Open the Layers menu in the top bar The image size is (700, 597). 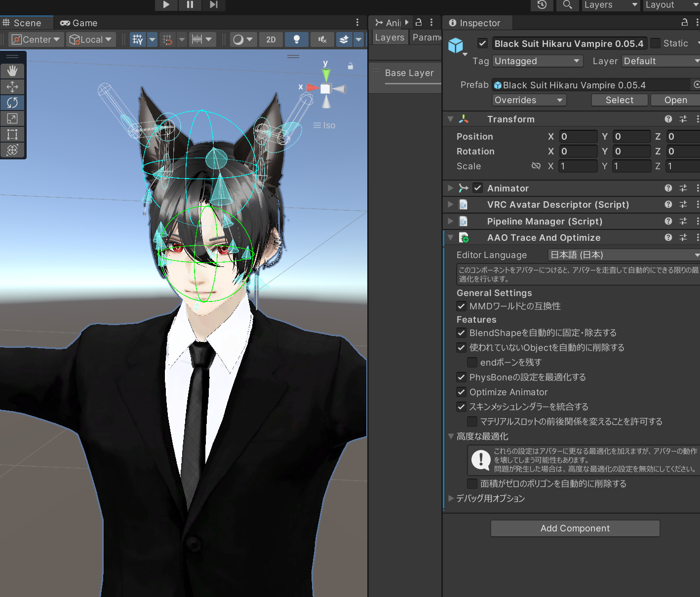tap(611, 5)
